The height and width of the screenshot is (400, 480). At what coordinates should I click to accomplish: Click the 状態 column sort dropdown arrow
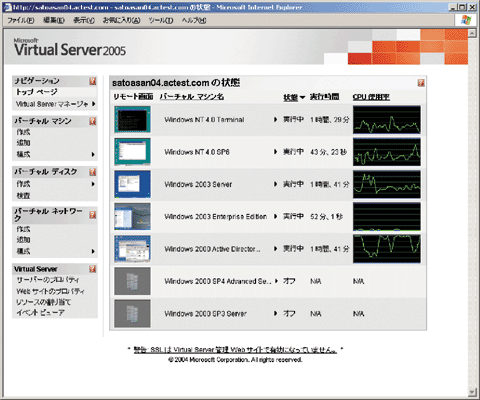pos(302,97)
